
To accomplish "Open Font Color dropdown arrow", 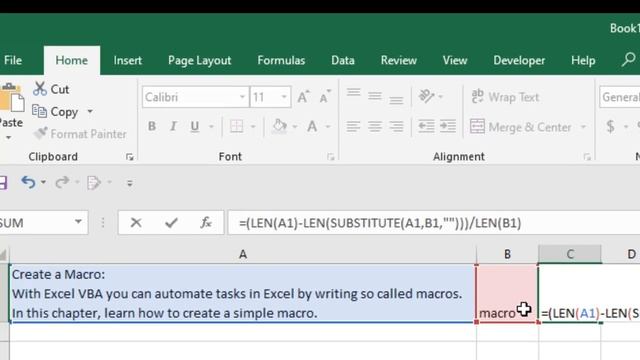I will (328, 127).
